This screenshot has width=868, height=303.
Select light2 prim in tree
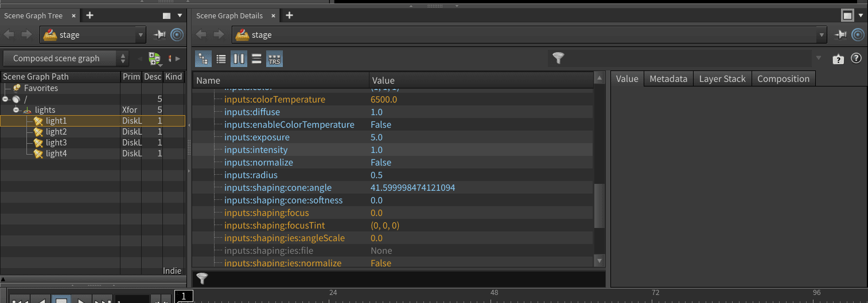tap(56, 132)
